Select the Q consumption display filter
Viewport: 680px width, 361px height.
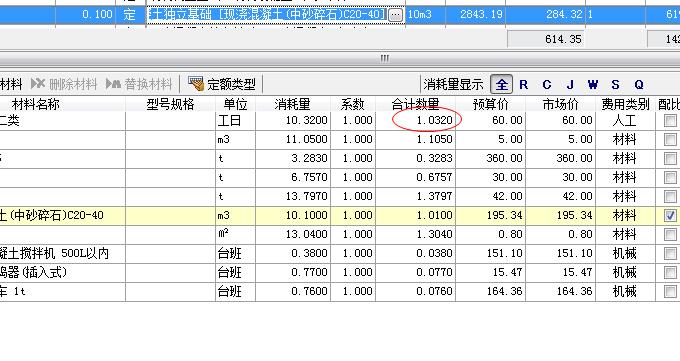(639, 85)
